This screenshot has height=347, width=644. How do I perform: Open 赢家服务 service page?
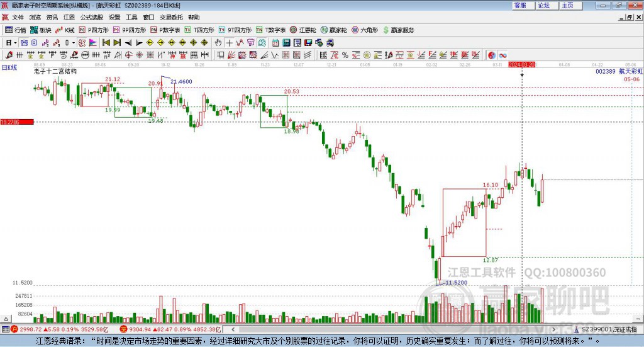click(398, 30)
